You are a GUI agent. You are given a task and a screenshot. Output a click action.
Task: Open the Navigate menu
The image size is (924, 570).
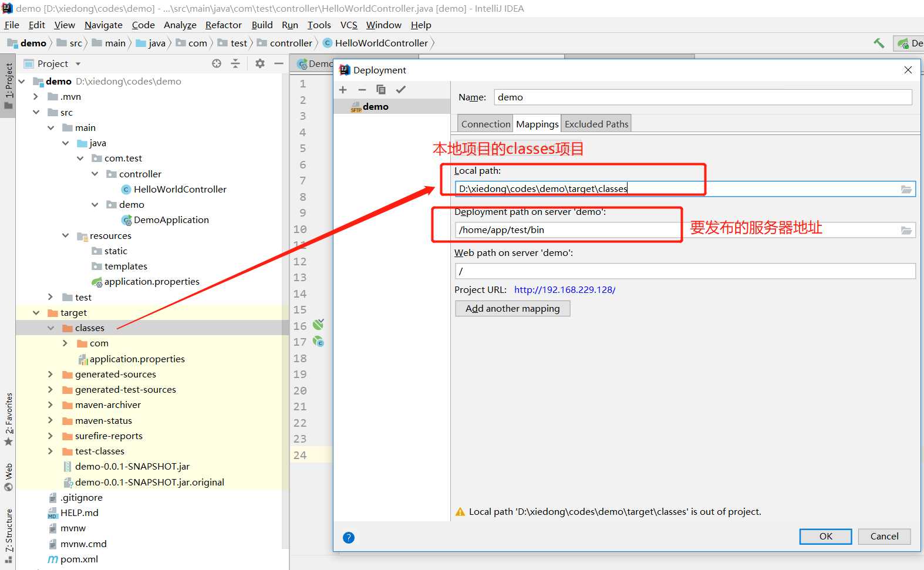[x=103, y=25]
